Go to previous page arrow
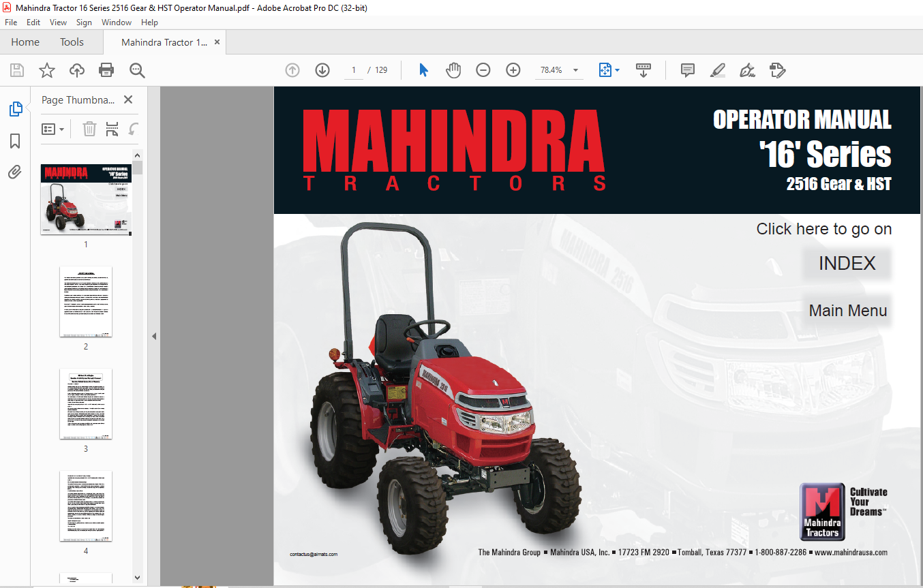This screenshot has height=588, width=923. [292, 70]
